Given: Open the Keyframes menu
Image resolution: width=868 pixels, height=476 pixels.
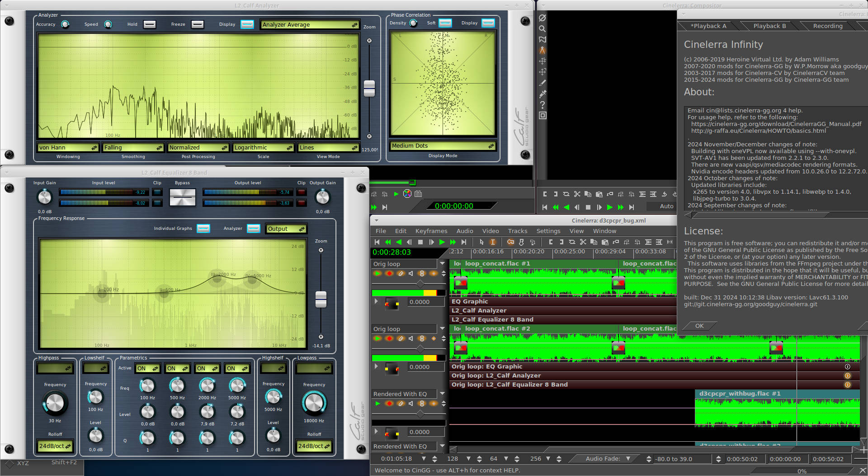Looking at the screenshot, I should (x=431, y=231).
